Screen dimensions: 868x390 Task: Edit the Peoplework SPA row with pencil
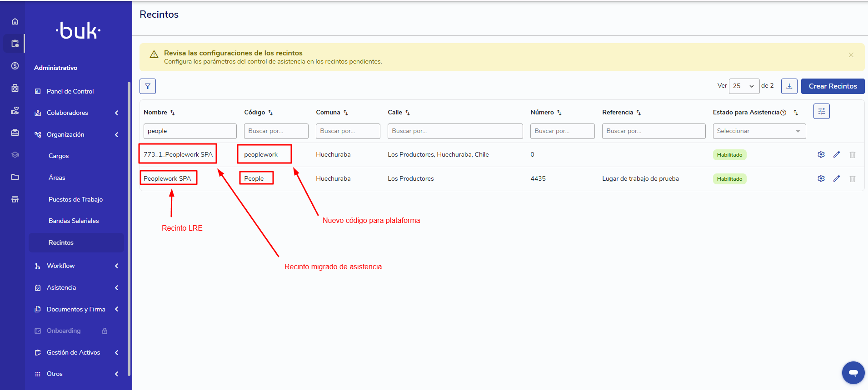(837, 178)
